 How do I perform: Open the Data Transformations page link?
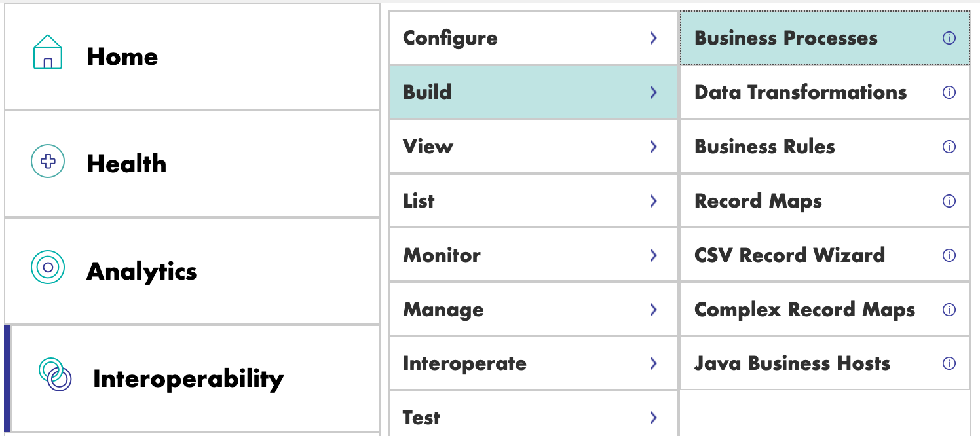[801, 92]
